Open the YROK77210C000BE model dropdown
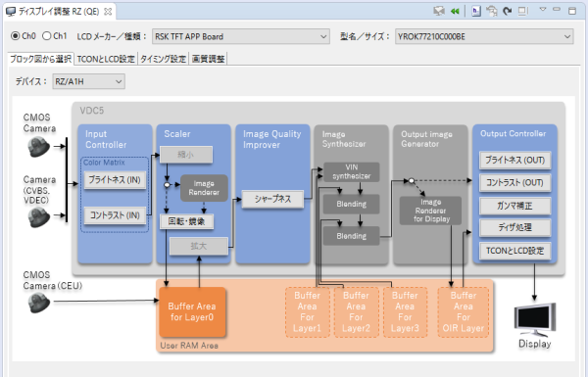588x377 pixels. [484, 37]
